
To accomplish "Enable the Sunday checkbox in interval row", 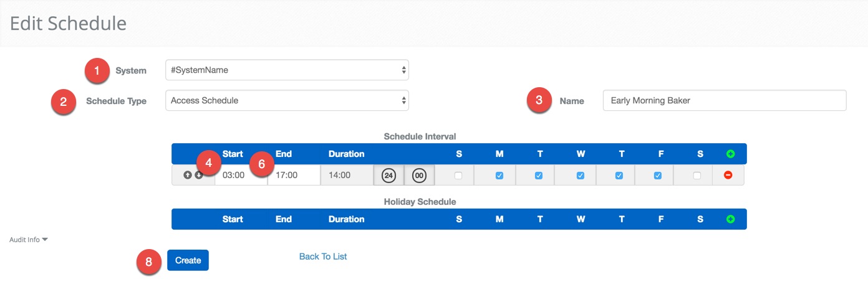I will pyautogui.click(x=458, y=176).
